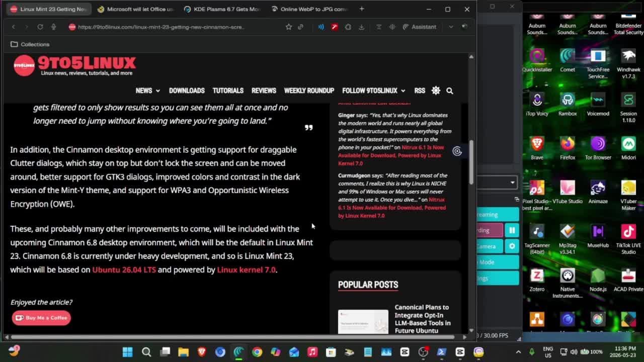Open TagScanner (64bit) desktop icon
This screenshot has width=644, height=362.
pyautogui.click(x=537, y=239)
